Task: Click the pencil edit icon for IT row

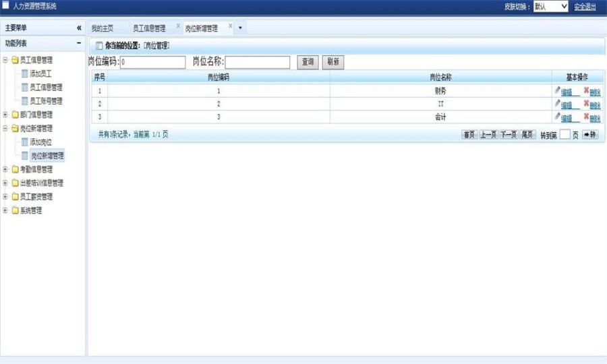Action: coord(558,103)
